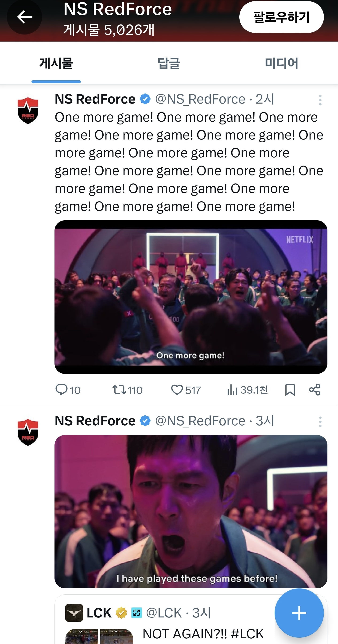Like the One more game post

point(177,389)
